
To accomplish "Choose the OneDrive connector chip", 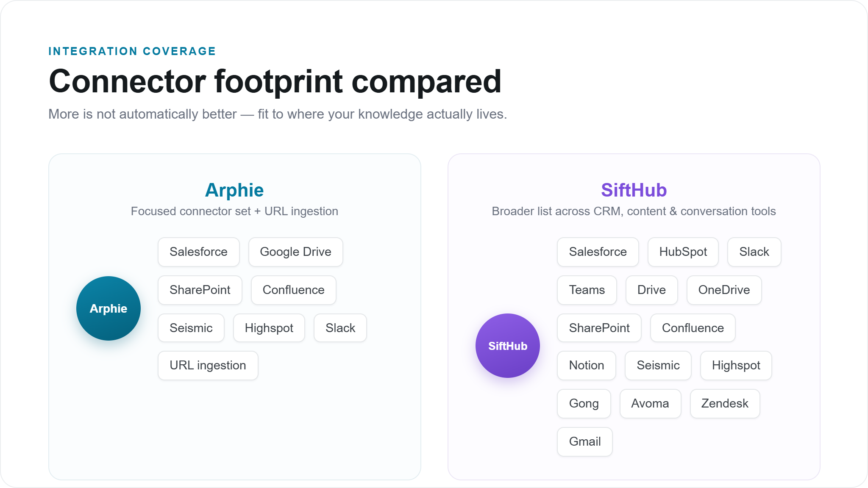I will tap(724, 290).
